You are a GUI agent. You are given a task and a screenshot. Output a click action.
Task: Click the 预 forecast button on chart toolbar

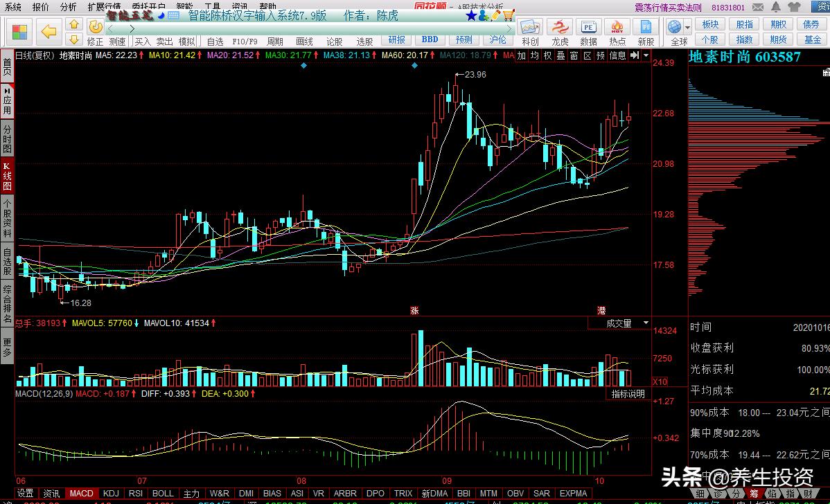click(x=601, y=55)
